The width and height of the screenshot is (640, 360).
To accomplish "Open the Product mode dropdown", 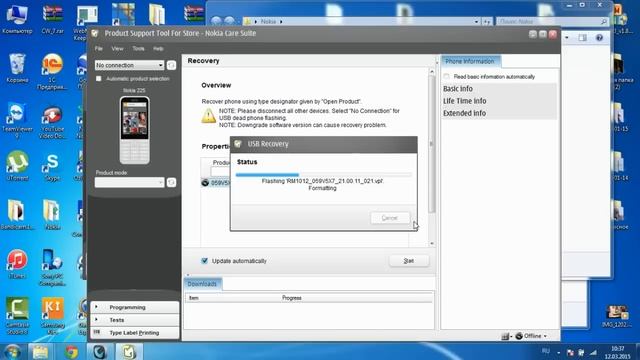I will pyautogui.click(x=129, y=182).
